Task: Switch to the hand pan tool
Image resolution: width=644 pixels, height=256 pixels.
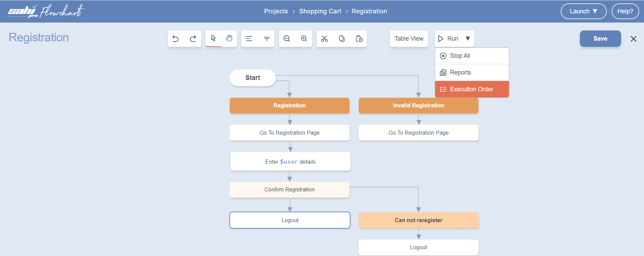Action: (229, 38)
